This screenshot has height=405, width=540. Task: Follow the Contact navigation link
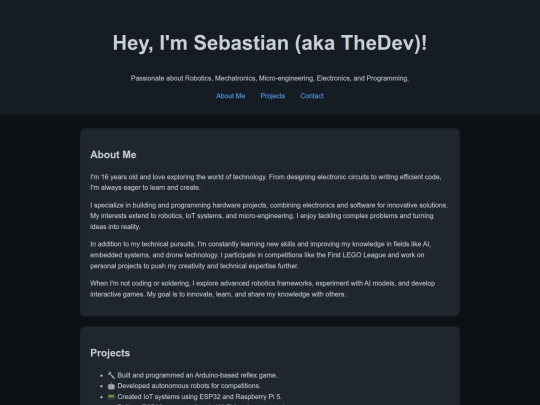pos(312,96)
